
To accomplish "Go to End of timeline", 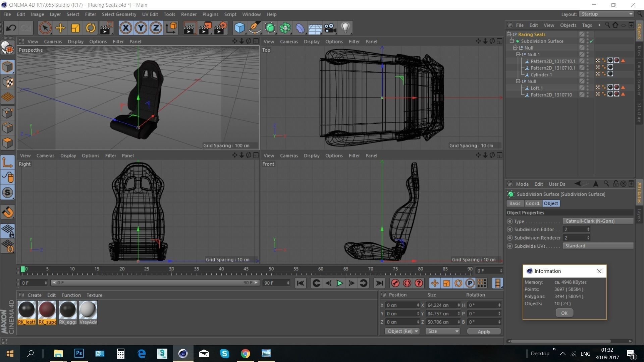I will point(379,283).
